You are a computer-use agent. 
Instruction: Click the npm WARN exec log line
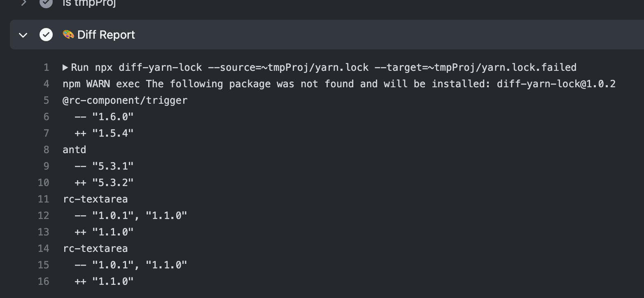point(339,84)
